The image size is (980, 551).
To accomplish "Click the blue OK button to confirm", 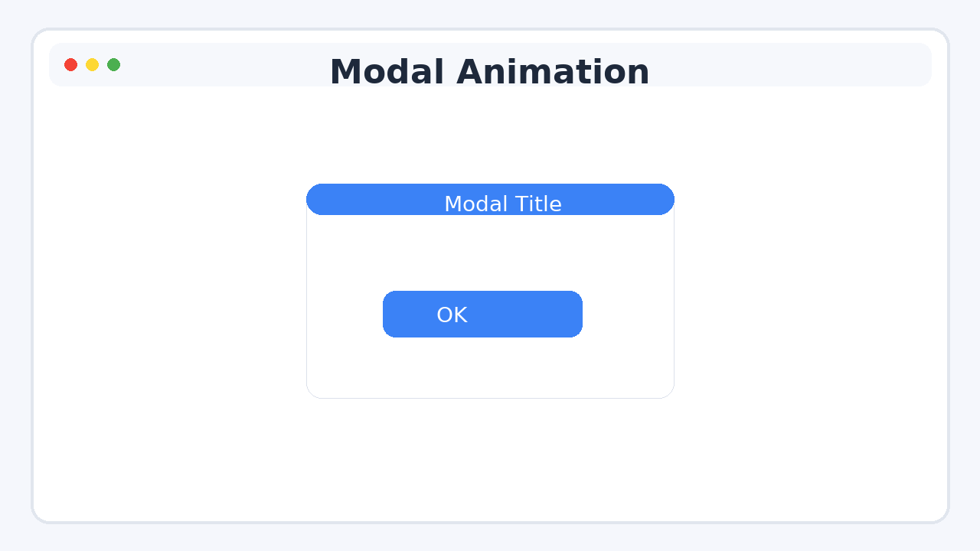I will [482, 314].
